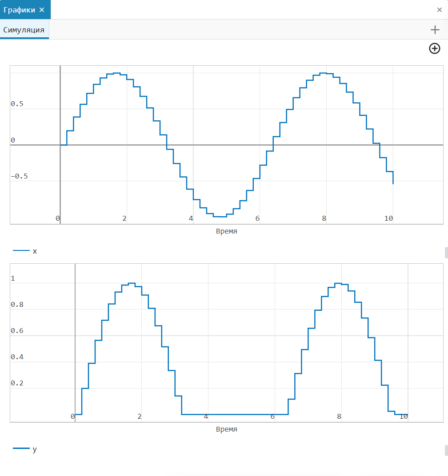This screenshot has height=476, width=448.
Task: Add a new tab with plus icon
Action: click(435, 30)
